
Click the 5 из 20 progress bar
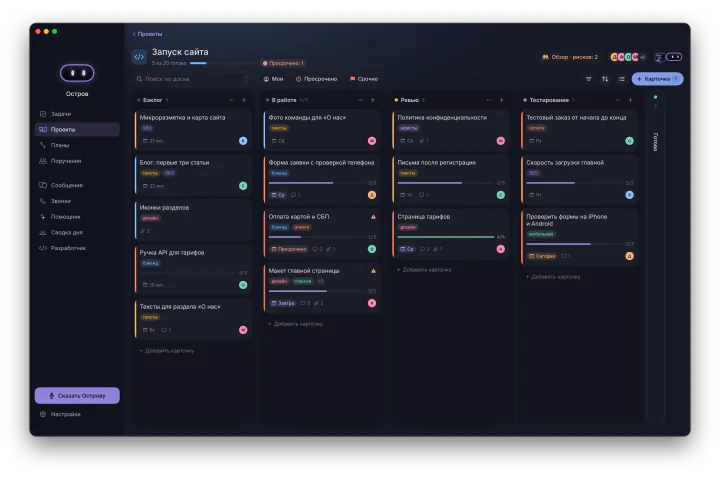coord(224,63)
